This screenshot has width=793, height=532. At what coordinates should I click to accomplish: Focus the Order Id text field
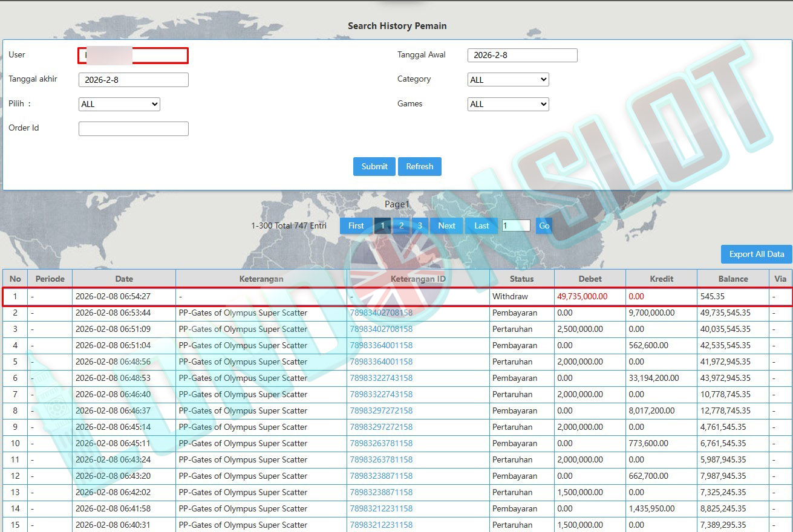click(x=133, y=129)
